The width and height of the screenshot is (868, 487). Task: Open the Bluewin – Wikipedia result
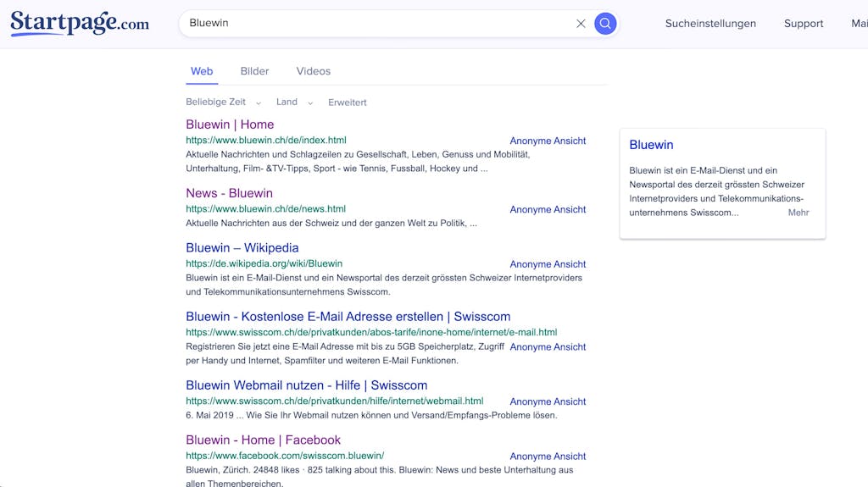pyautogui.click(x=242, y=248)
